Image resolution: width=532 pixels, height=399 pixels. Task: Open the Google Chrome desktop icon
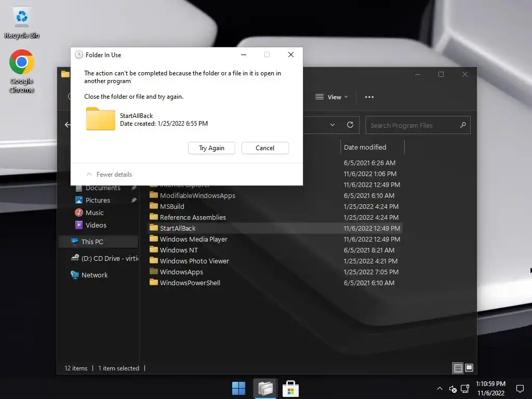[22, 71]
